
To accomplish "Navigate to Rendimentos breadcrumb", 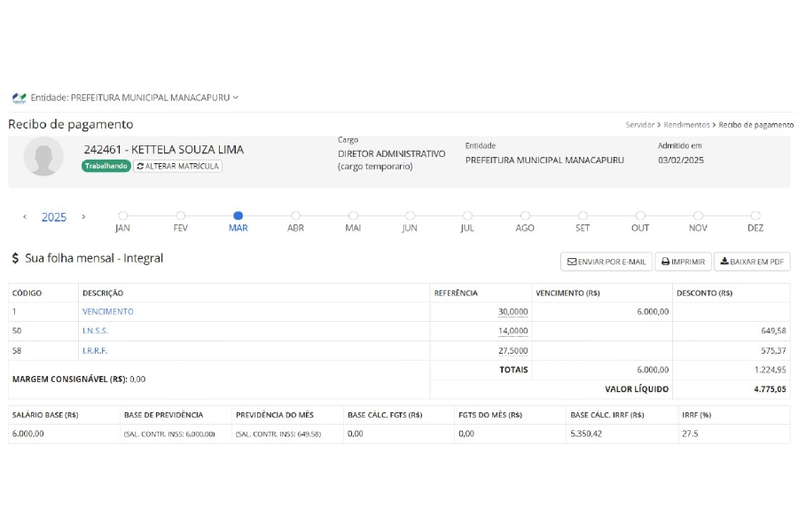I will [x=687, y=125].
